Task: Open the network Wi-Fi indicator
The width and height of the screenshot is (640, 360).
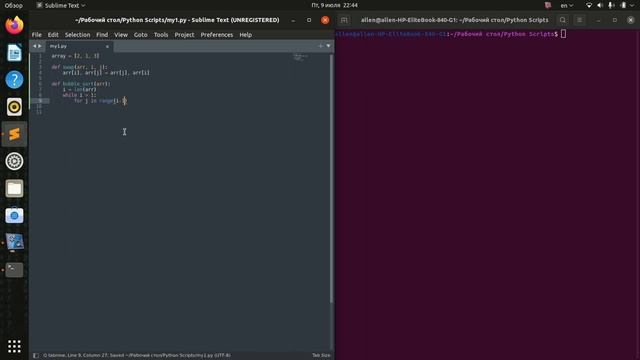Action: click(589, 5)
